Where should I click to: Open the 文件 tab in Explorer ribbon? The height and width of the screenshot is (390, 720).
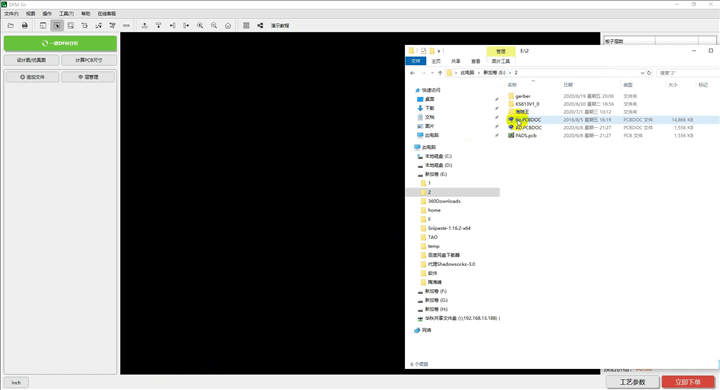pos(416,61)
